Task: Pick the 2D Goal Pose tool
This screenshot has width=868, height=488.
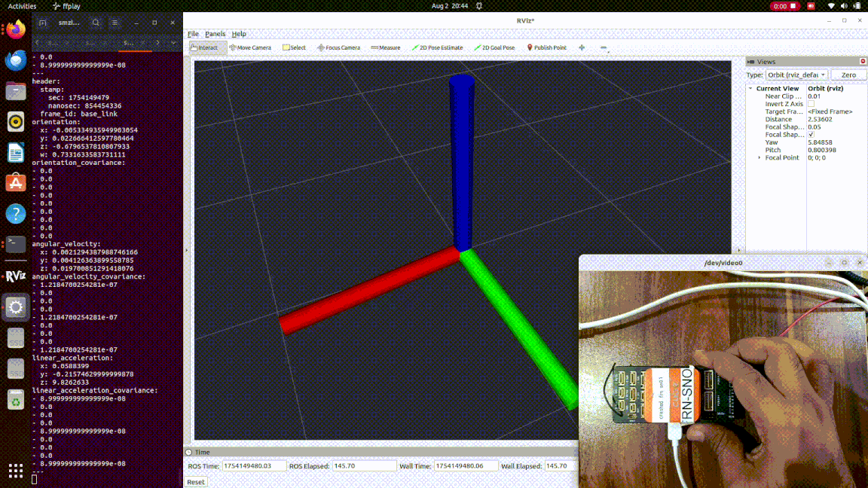Action: (494, 47)
